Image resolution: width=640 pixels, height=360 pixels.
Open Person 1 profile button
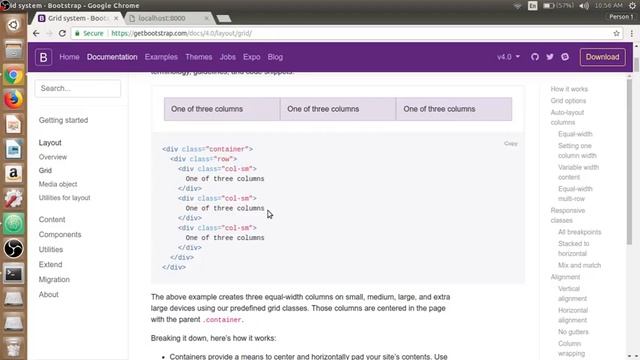click(x=621, y=17)
